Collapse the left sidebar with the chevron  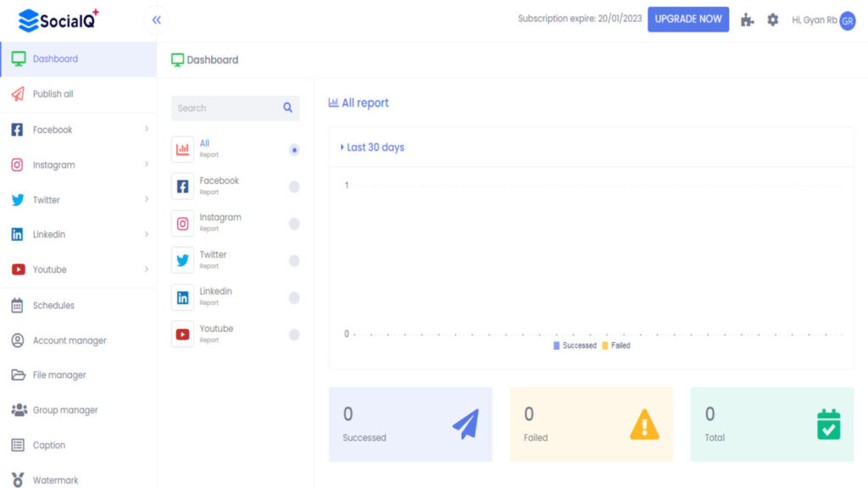tap(155, 19)
